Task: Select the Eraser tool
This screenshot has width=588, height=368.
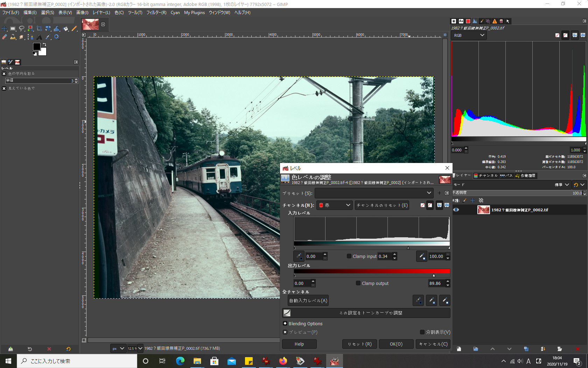Action: point(4,37)
